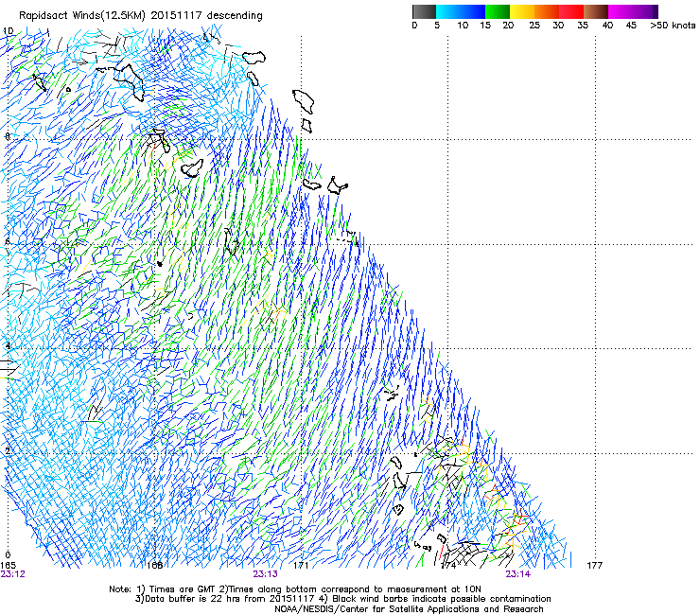
Task: Click the '45' legend scale label
Action: pyautogui.click(x=631, y=26)
